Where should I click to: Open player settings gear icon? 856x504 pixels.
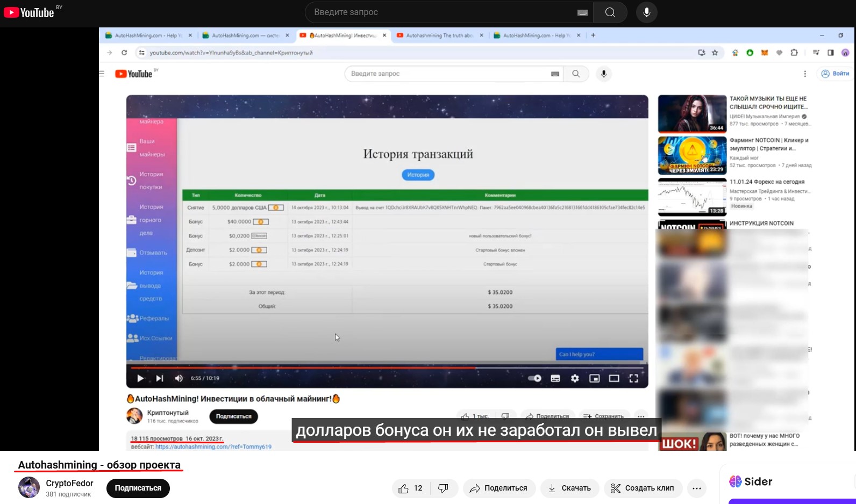pos(575,378)
